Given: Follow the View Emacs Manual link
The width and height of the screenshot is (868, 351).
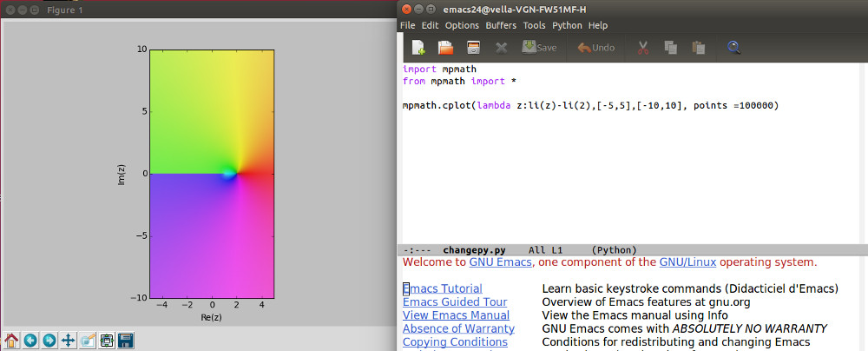Looking at the screenshot, I should click(x=456, y=315).
